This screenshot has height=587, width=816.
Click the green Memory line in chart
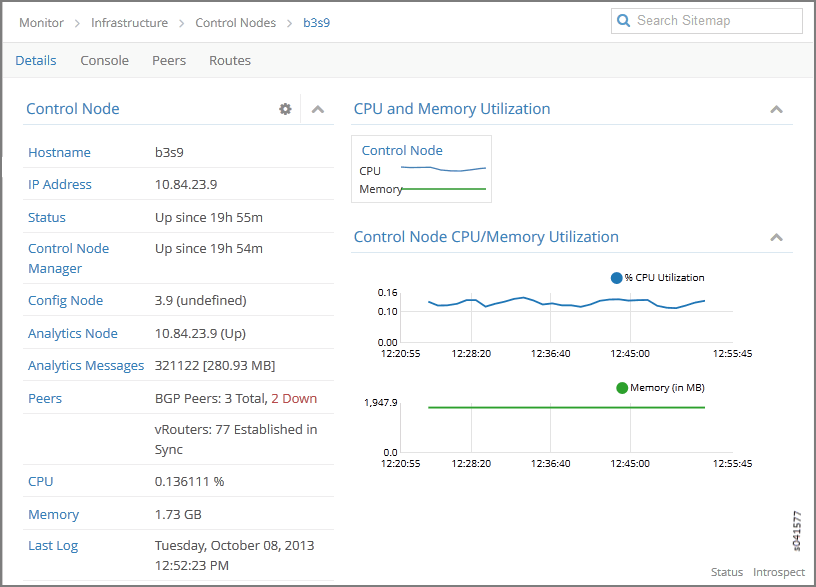(x=566, y=407)
